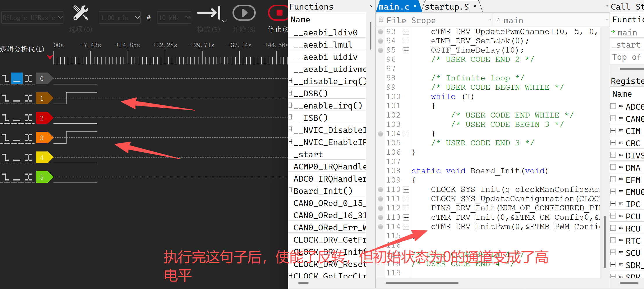Switch to the startup.S tab
Viewport: 644px width, 289px height.
coord(447,7)
